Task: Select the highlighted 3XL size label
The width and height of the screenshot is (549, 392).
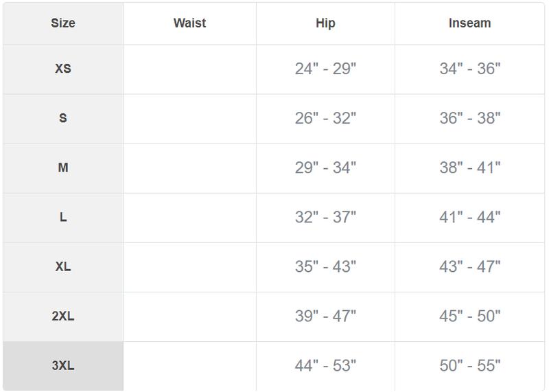Action: point(63,365)
